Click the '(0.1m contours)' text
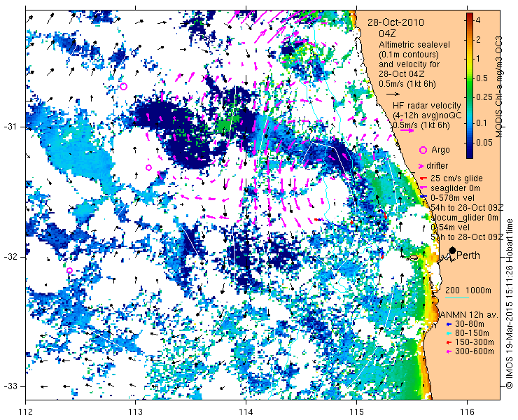Image resolution: width=518 pixels, height=420 pixels. click(x=409, y=54)
